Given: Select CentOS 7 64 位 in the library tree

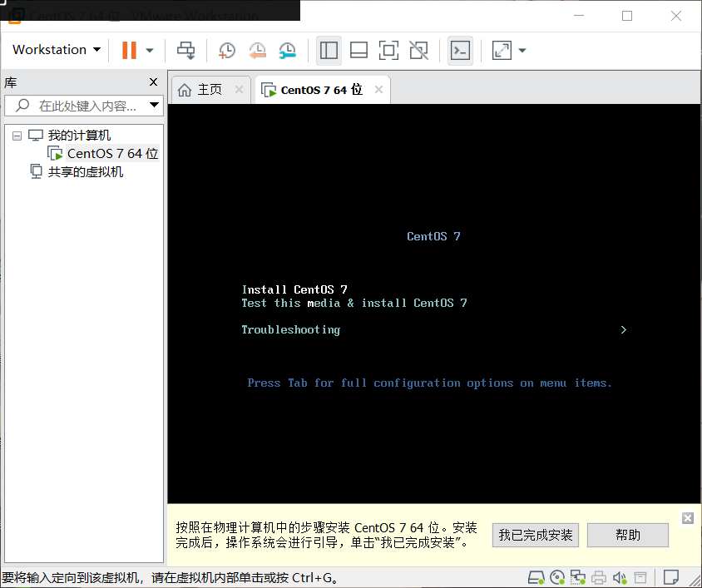Looking at the screenshot, I should [x=112, y=154].
